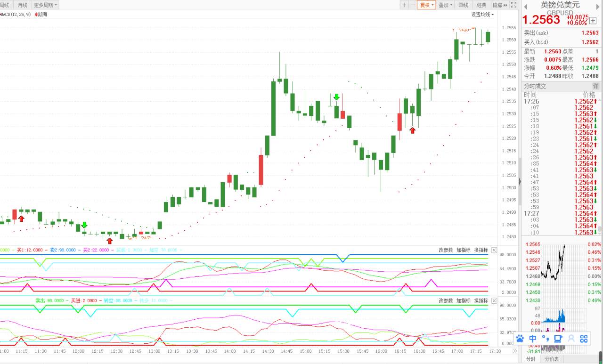Click the 经典 layout button
603x364 pixels.
(x=481, y=5)
